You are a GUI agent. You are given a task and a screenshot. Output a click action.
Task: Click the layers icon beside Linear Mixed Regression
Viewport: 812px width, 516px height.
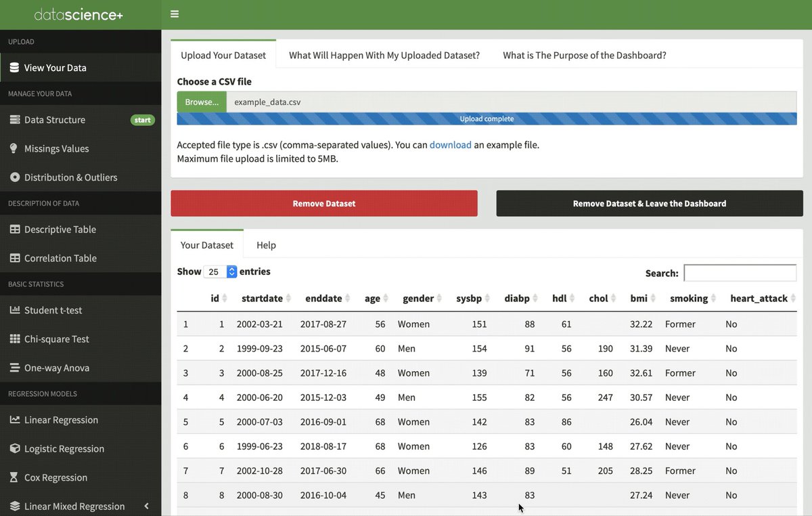(14, 507)
